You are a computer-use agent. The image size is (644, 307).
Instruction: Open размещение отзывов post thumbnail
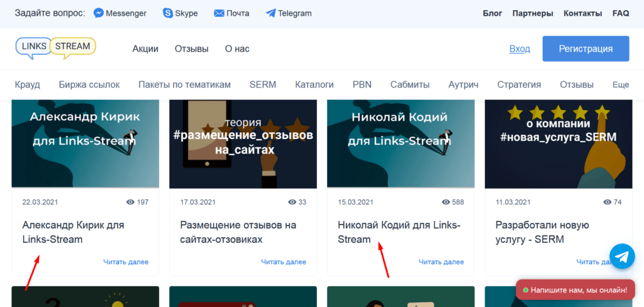click(x=243, y=144)
